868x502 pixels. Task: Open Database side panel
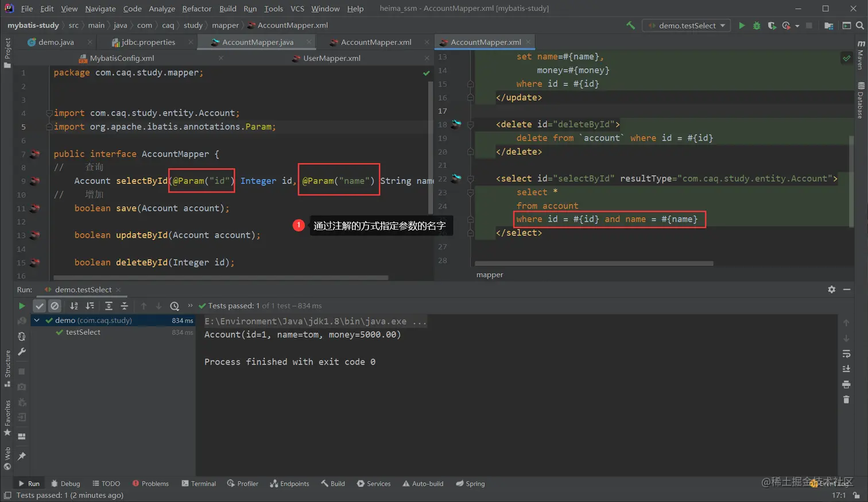[x=861, y=100]
